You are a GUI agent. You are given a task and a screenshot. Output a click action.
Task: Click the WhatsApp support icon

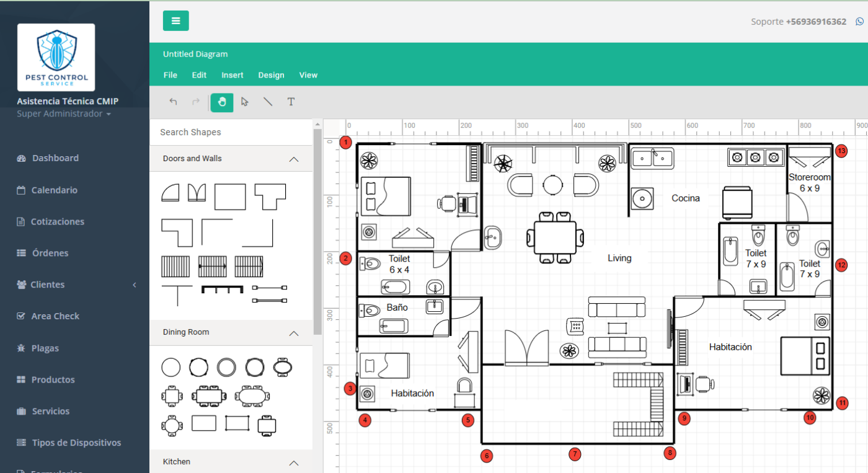pos(861,20)
